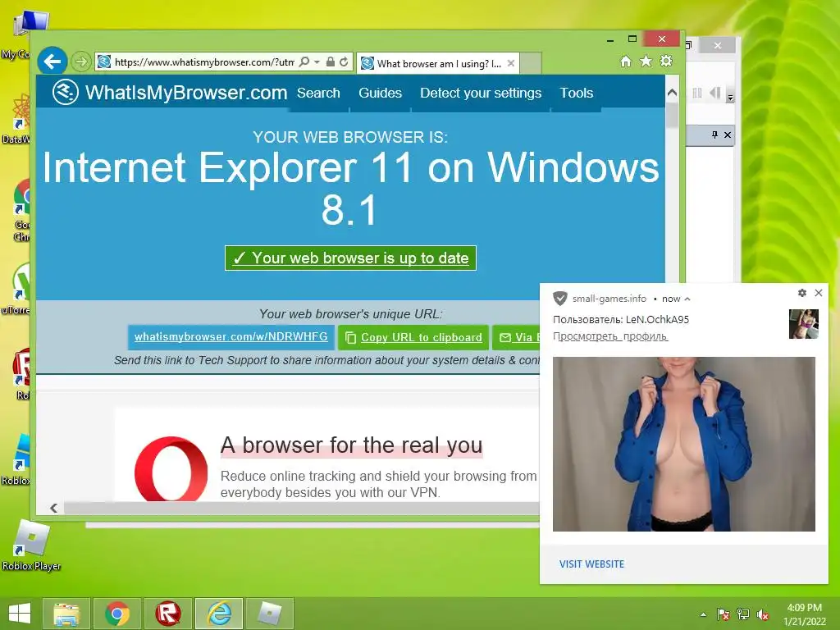
Task: Open the background window toolbar dropdown arrow
Action: pyautogui.click(x=730, y=98)
